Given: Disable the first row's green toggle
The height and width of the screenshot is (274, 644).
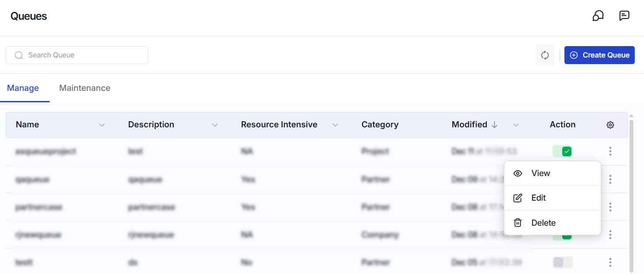Looking at the screenshot, I should 563,151.
